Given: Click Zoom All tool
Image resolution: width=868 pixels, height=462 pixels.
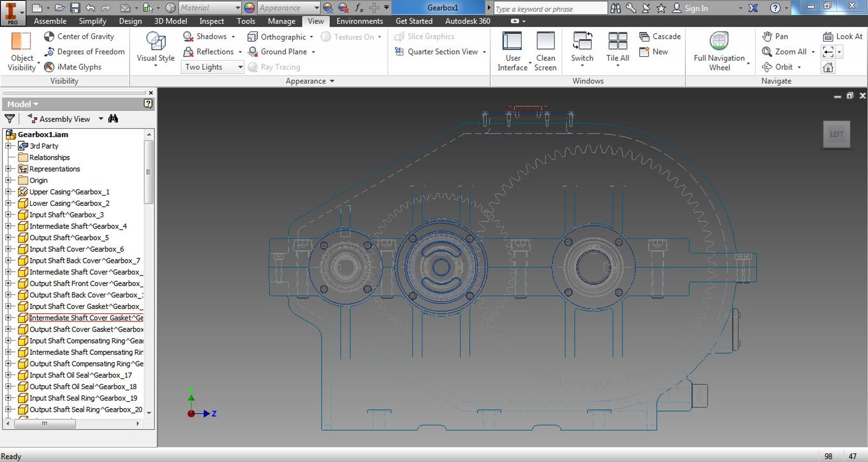Looking at the screenshot, I should pos(784,52).
